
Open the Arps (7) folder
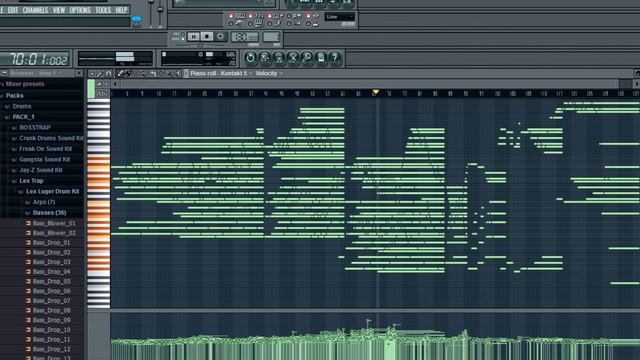(44, 202)
